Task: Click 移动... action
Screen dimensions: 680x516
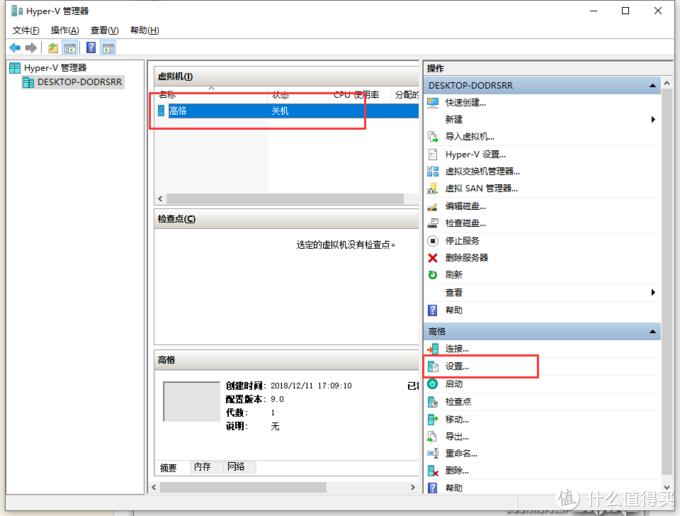Action: (x=457, y=419)
